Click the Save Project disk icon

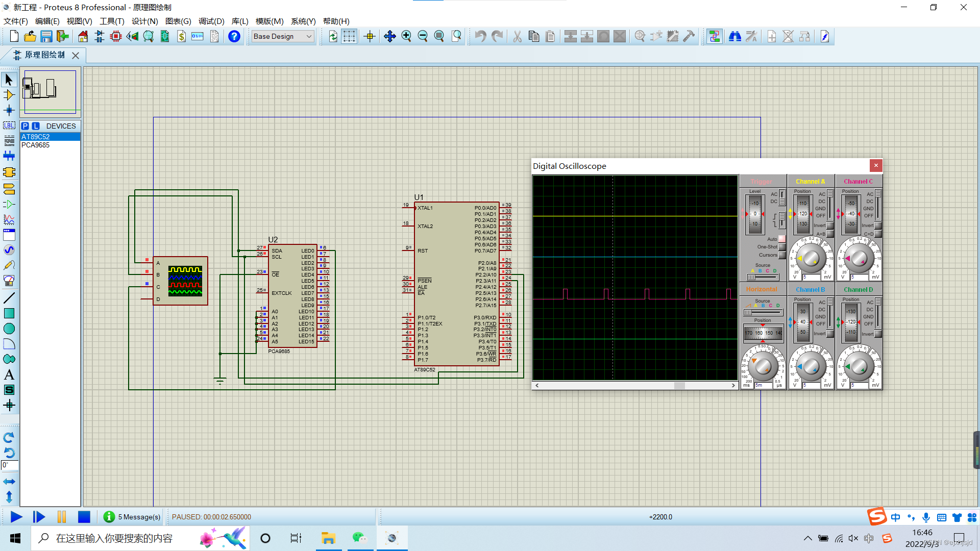46,36
